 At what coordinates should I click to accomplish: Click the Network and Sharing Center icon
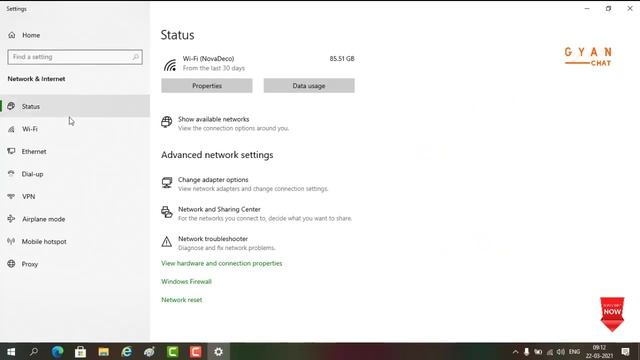pyautogui.click(x=167, y=212)
